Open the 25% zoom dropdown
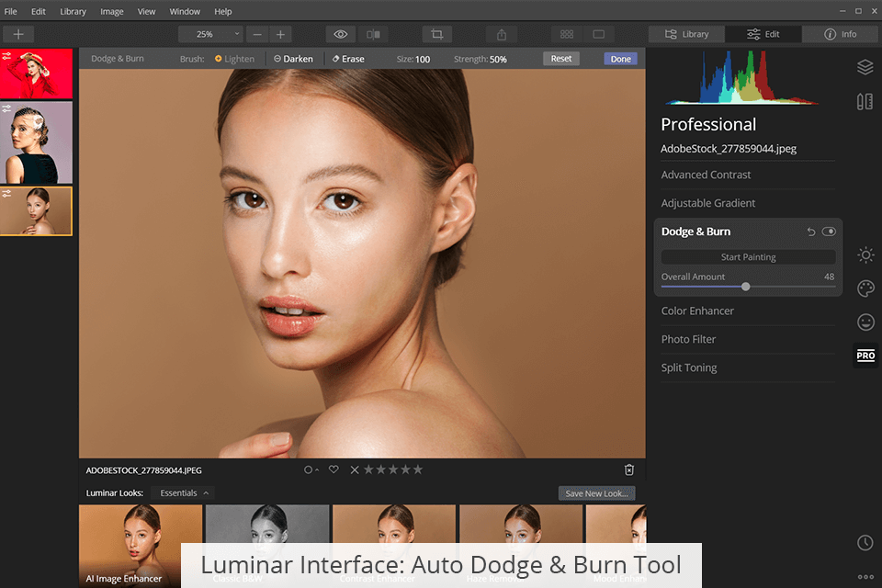The width and height of the screenshot is (882, 588). (x=210, y=34)
